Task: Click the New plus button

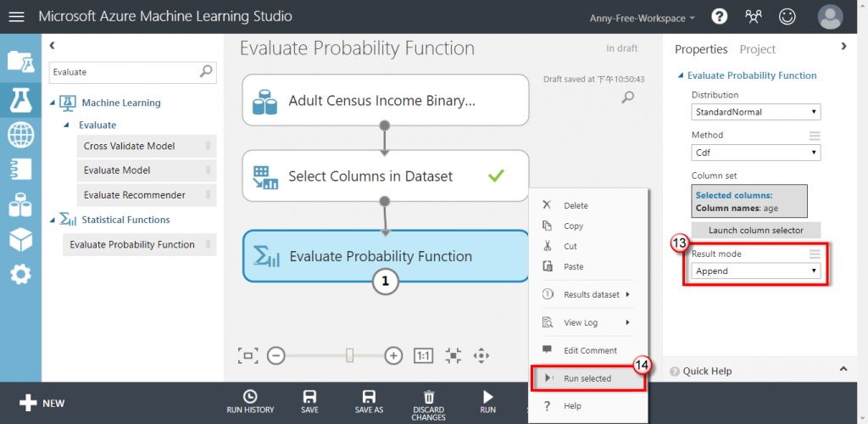Action: tap(42, 403)
